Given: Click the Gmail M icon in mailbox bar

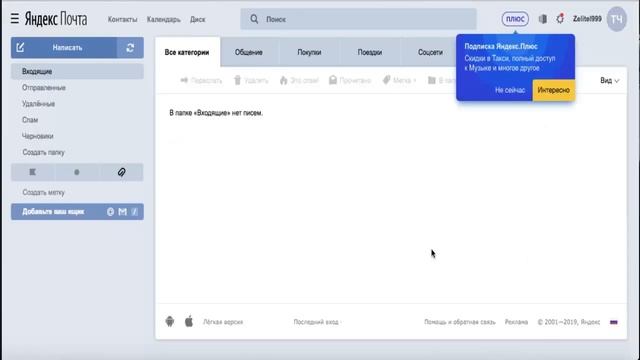Looking at the screenshot, I should coord(122,211).
